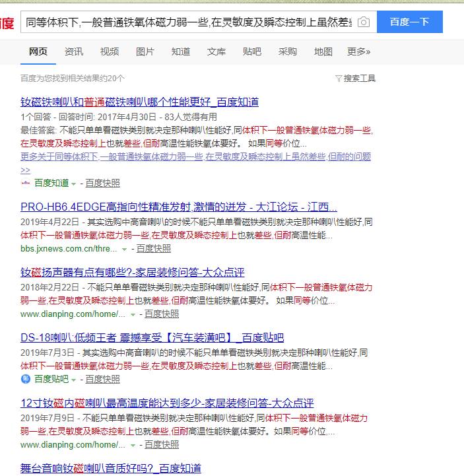Click the dianping URL under 12寸钕磁 result
The height and width of the screenshot is (476, 464).
click(73, 445)
